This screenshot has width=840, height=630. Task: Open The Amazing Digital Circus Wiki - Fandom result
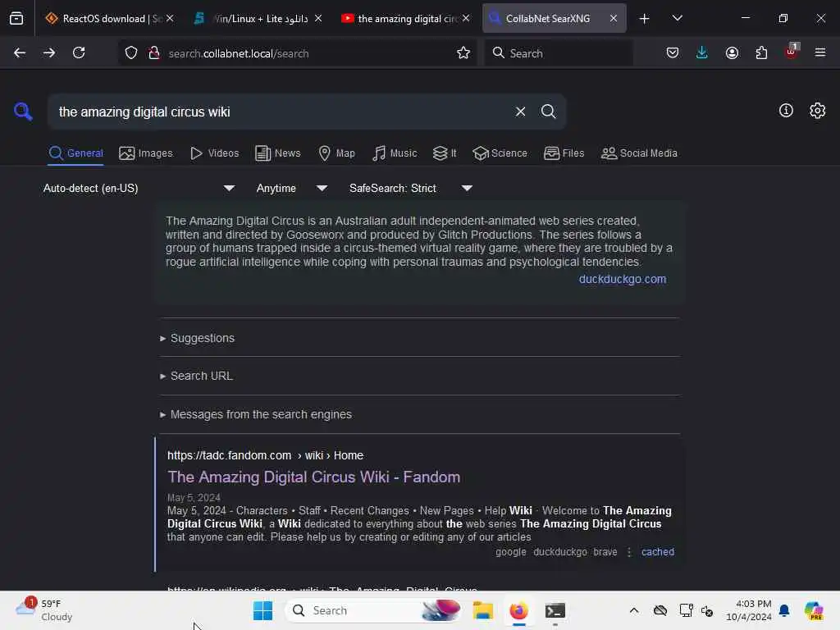[x=313, y=477]
